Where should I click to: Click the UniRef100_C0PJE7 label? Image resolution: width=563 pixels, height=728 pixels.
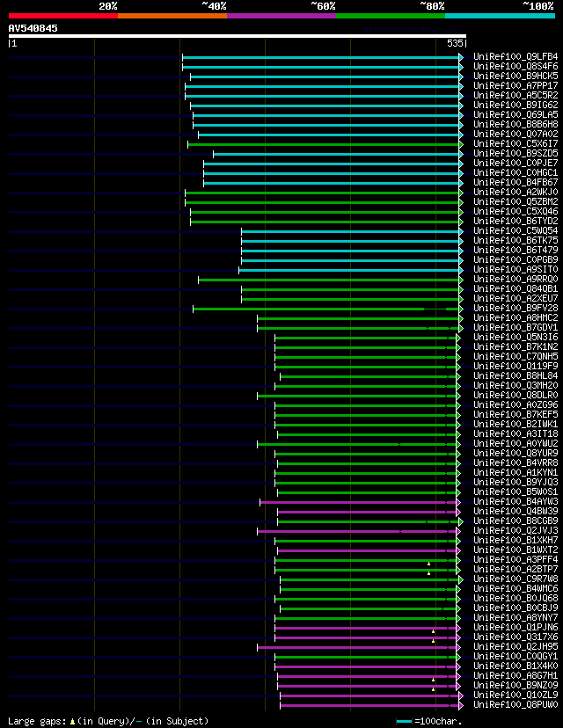pos(515,163)
